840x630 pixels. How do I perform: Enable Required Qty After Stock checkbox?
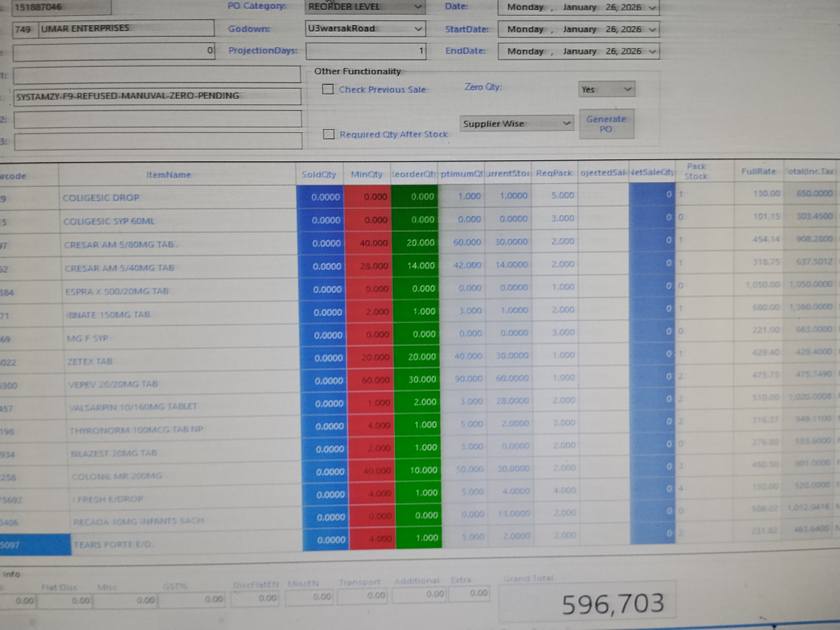(329, 134)
